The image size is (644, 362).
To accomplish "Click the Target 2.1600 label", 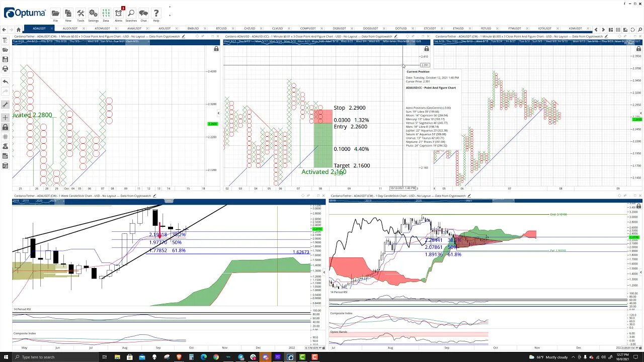I will tap(352, 165).
